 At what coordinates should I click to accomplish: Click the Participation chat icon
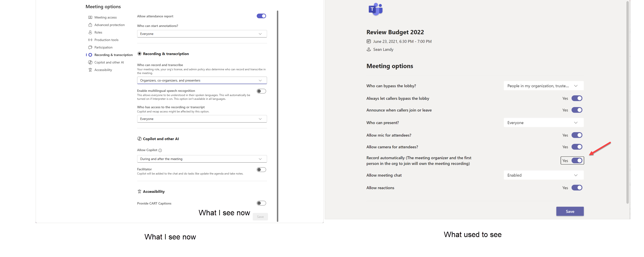click(90, 48)
